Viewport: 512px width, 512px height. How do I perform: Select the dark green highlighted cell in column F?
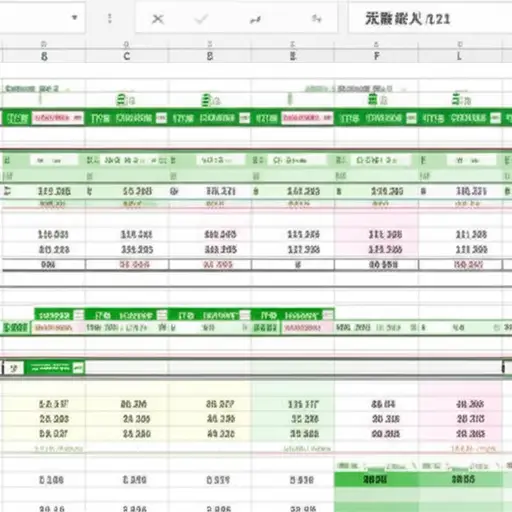coord(376,479)
